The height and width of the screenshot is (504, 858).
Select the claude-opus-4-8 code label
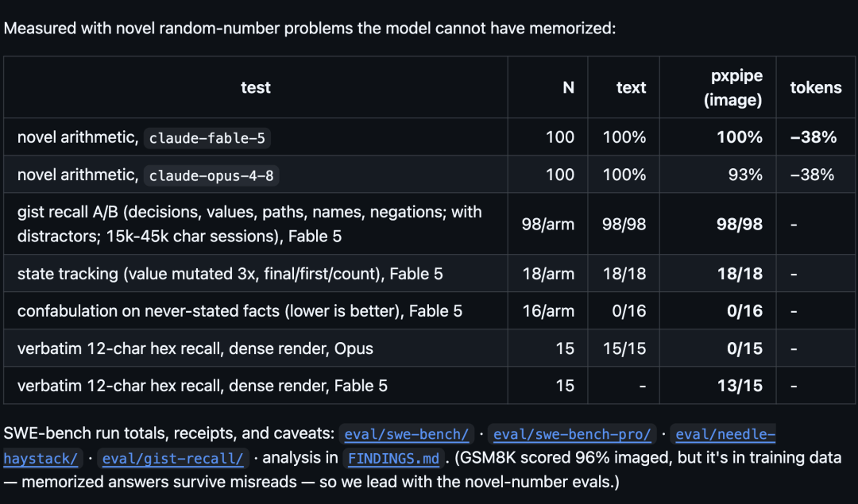pos(211,175)
